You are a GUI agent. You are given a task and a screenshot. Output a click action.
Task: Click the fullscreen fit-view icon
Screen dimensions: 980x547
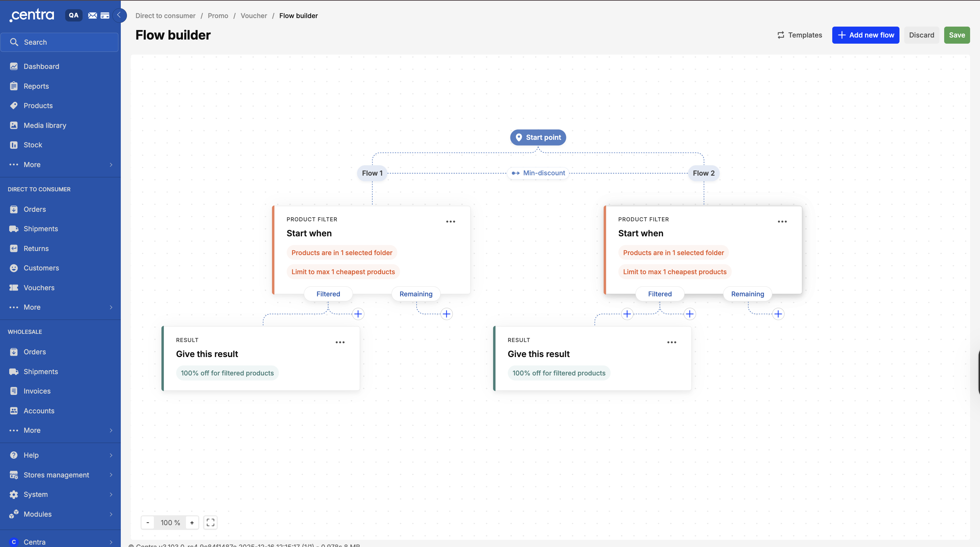point(211,522)
